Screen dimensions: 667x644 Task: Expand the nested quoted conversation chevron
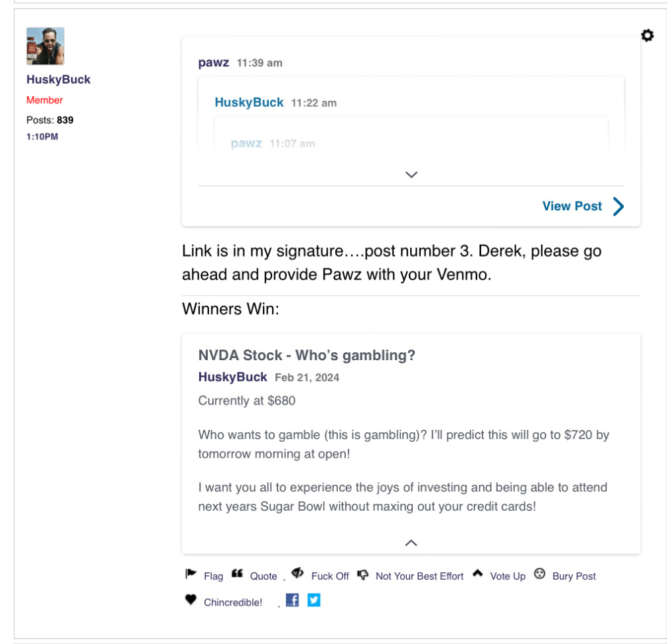(411, 174)
